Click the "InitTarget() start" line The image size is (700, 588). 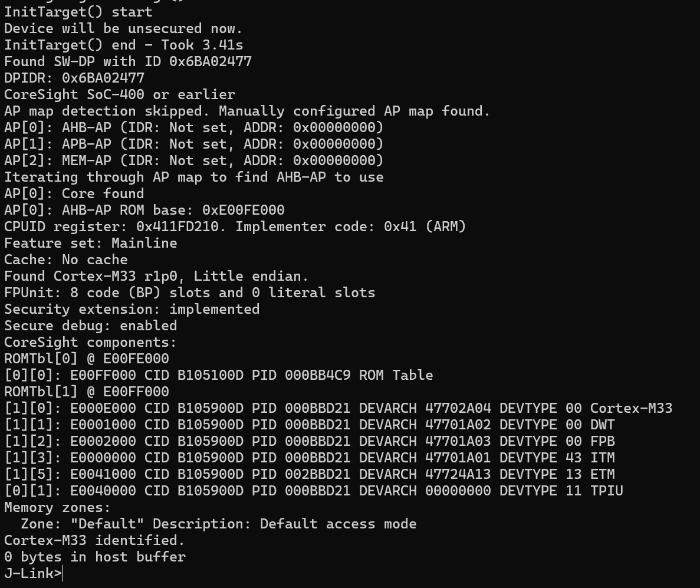coord(78,12)
